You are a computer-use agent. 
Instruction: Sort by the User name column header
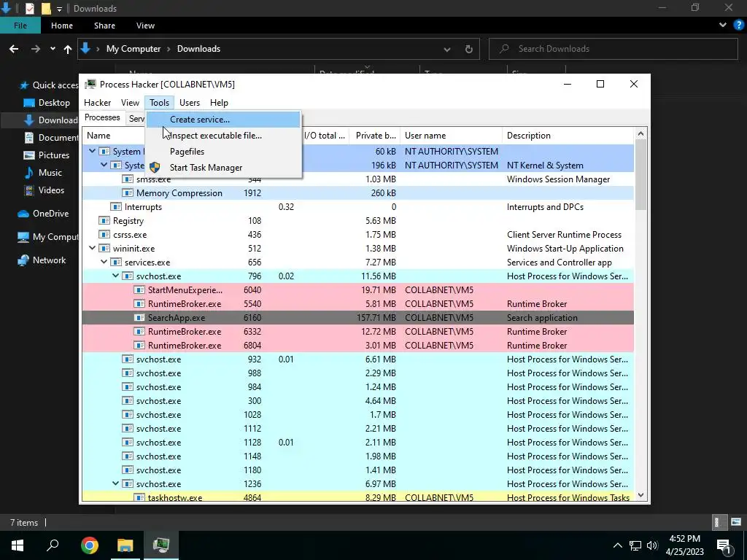coord(451,136)
